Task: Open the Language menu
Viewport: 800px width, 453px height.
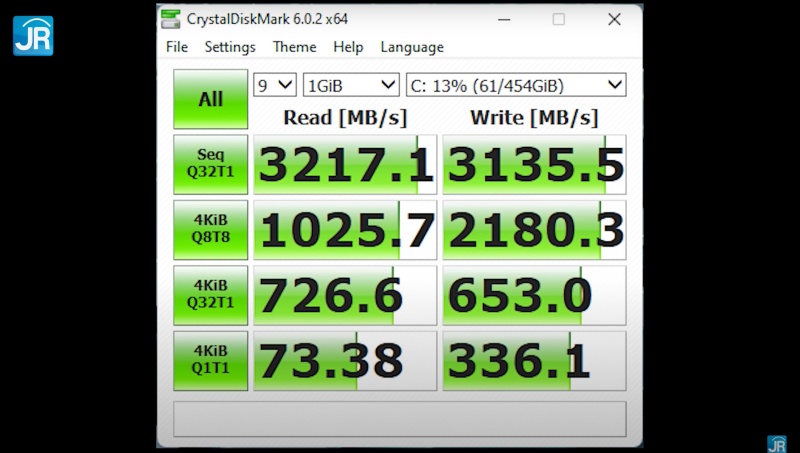Action: click(x=412, y=47)
